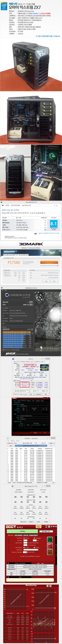The image size is (62, 644).
Task: Open the Results tab in 3DMark 11
Action: (x=17, y=255)
